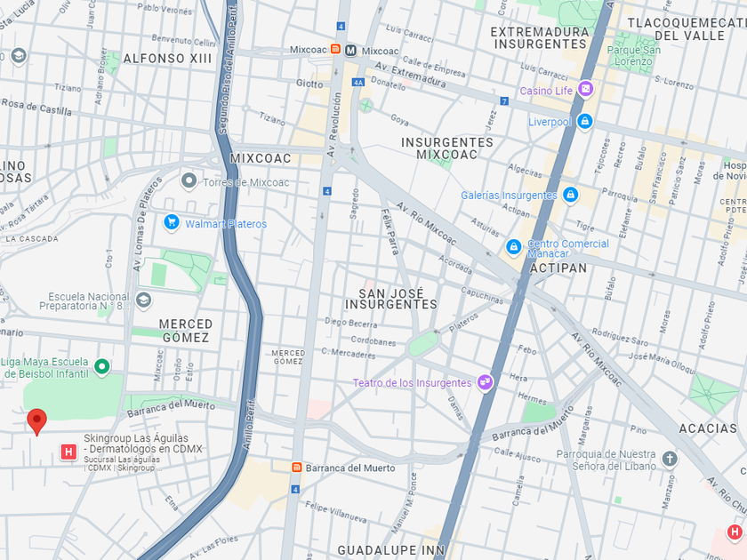Click the Parroquia de Nuestra Señora del Líbano icon
The image size is (747, 560).
[670, 459]
